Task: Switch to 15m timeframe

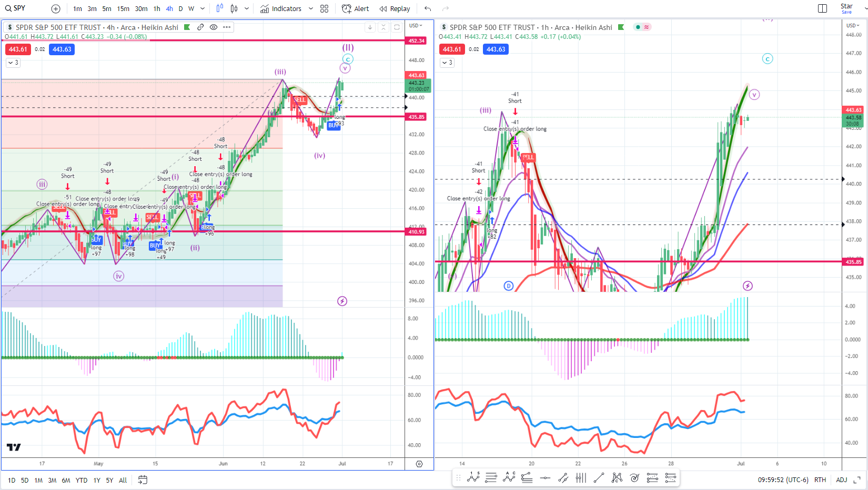Action: click(123, 8)
